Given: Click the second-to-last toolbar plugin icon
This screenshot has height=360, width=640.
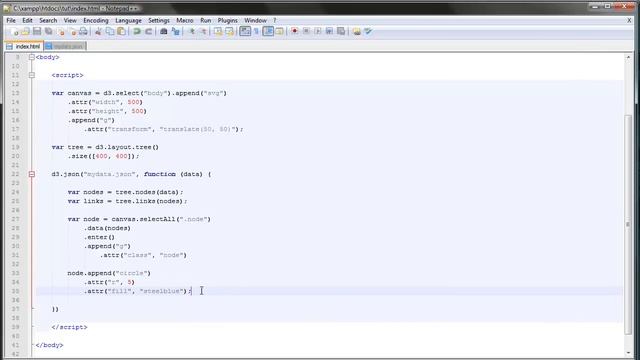Looking at the screenshot, I should [x=357, y=31].
